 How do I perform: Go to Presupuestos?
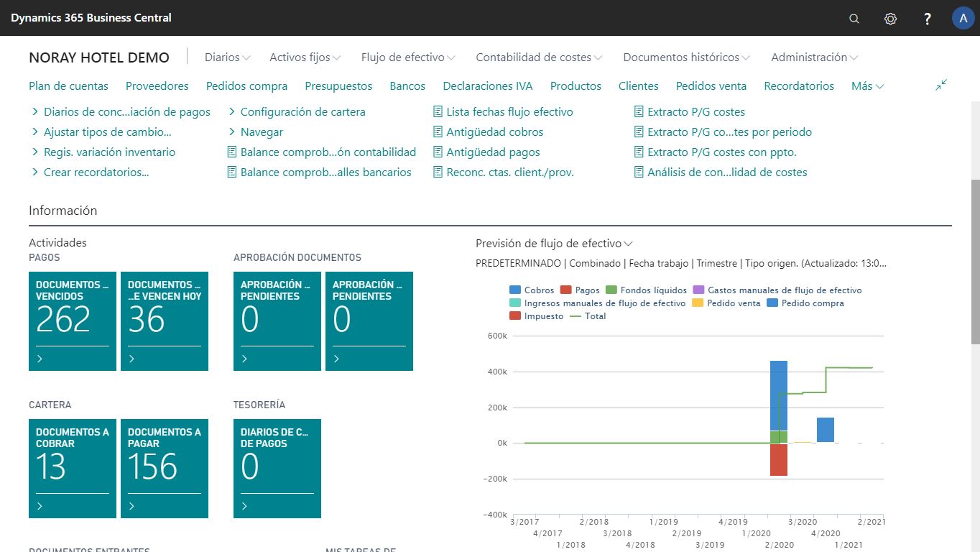pyautogui.click(x=338, y=86)
